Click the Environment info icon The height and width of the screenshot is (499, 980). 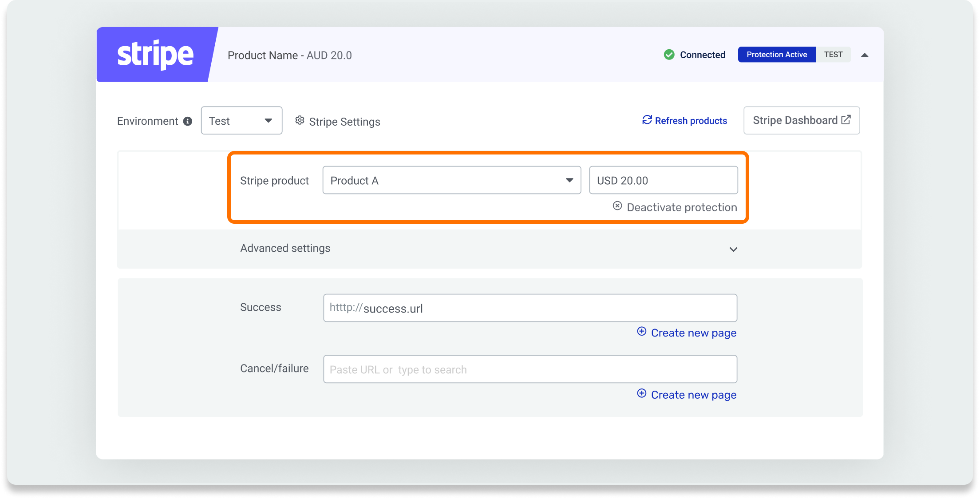point(188,121)
